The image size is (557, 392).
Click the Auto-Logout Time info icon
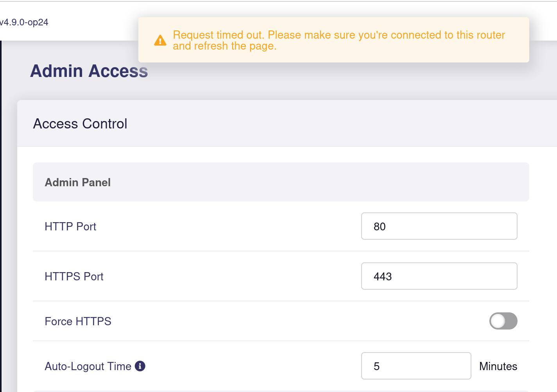140,366
